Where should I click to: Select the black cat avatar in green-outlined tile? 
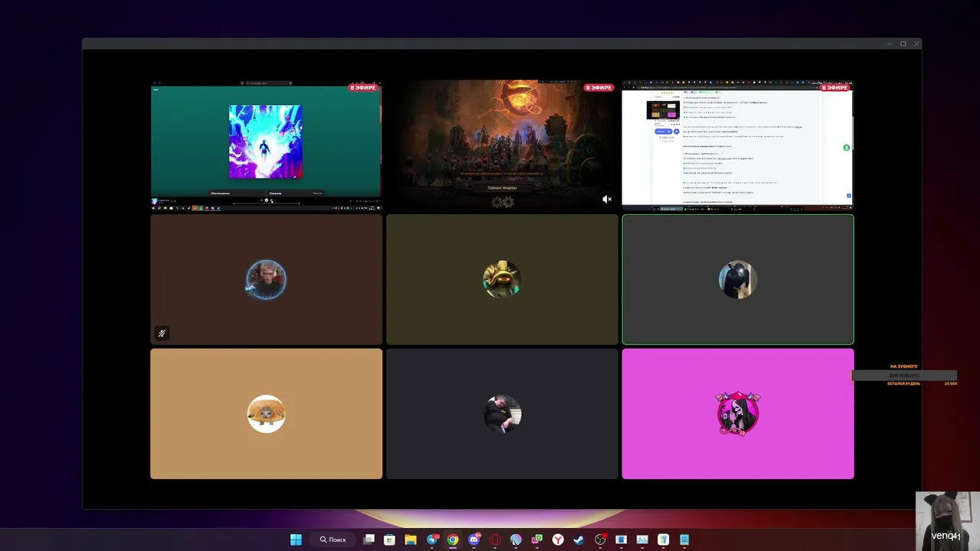(738, 279)
